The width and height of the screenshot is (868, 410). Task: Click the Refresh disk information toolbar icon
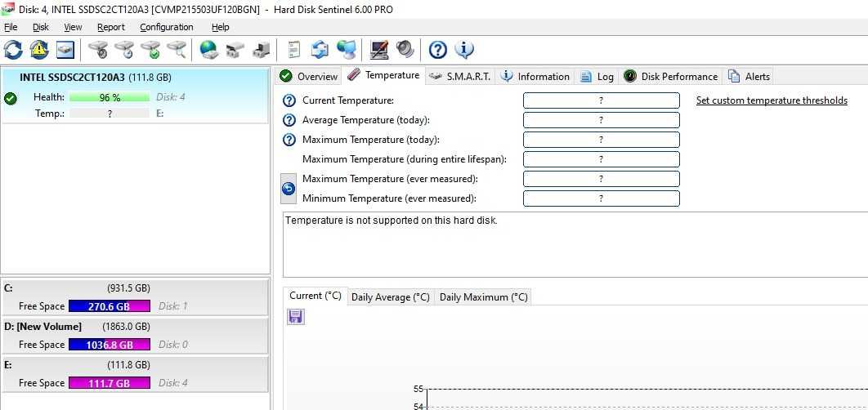pos(13,50)
